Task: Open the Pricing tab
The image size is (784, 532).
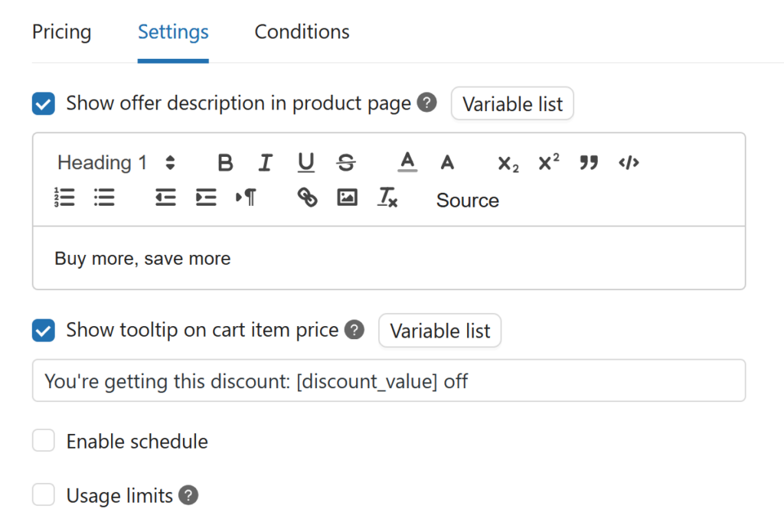Action: pos(61,32)
